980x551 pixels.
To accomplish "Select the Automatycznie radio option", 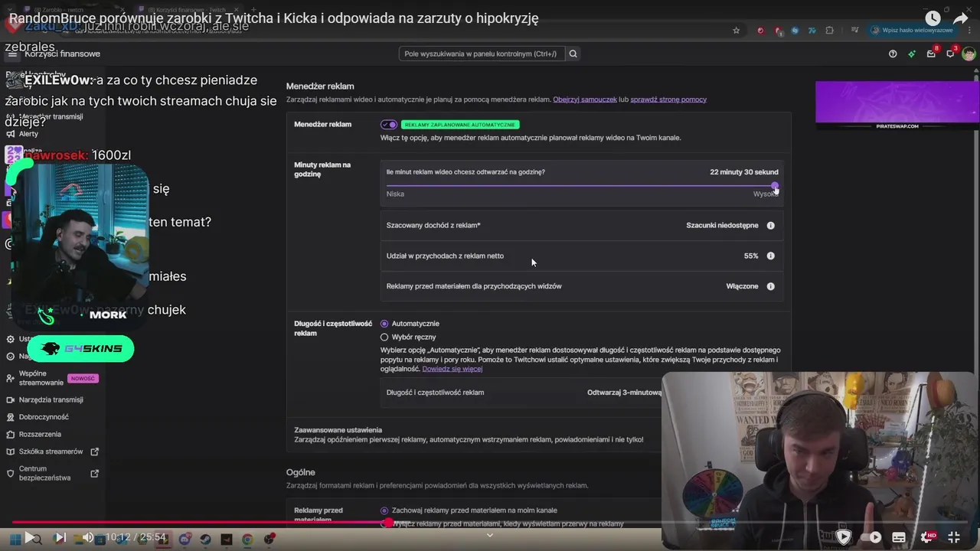I will tap(384, 324).
